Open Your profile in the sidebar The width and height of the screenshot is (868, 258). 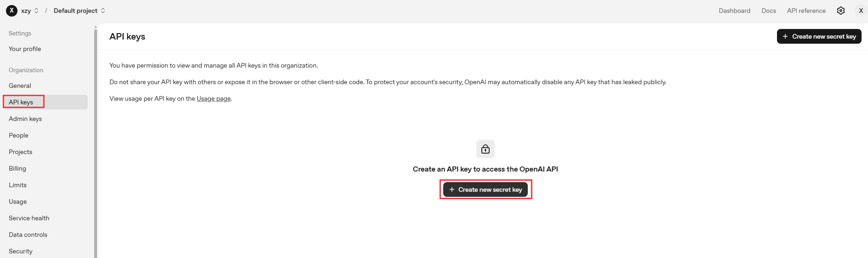pyautogui.click(x=25, y=49)
